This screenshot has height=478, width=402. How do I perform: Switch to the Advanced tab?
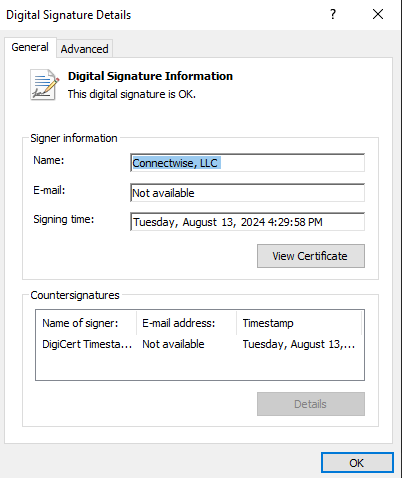tap(84, 49)
